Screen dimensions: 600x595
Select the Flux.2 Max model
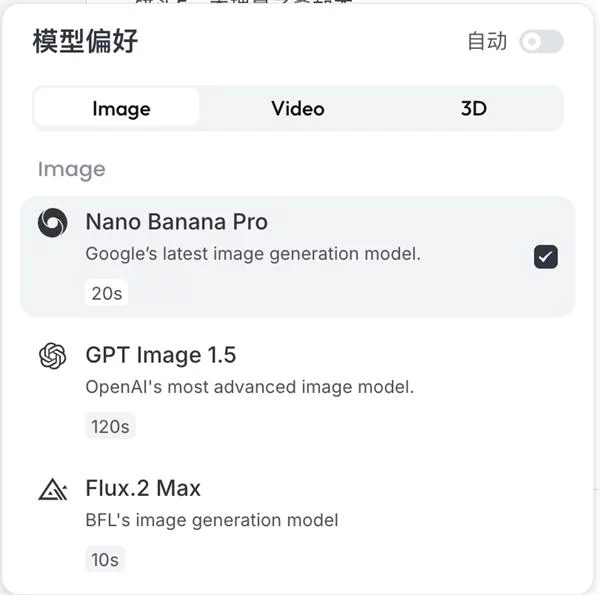(143, 488)
